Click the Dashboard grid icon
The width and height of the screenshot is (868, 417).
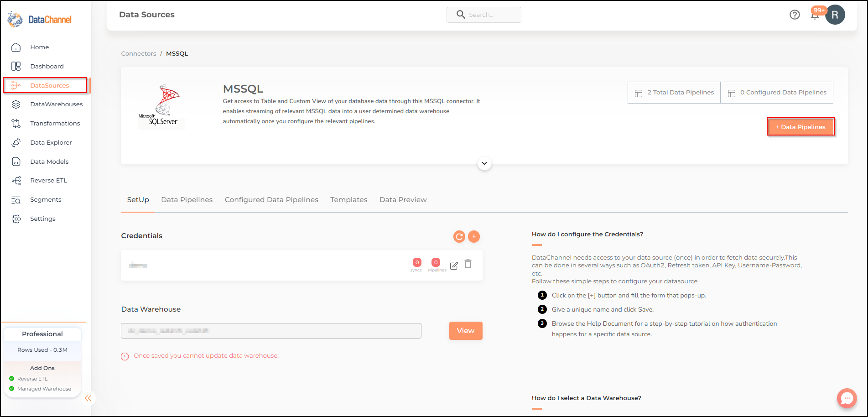[16, 66]
